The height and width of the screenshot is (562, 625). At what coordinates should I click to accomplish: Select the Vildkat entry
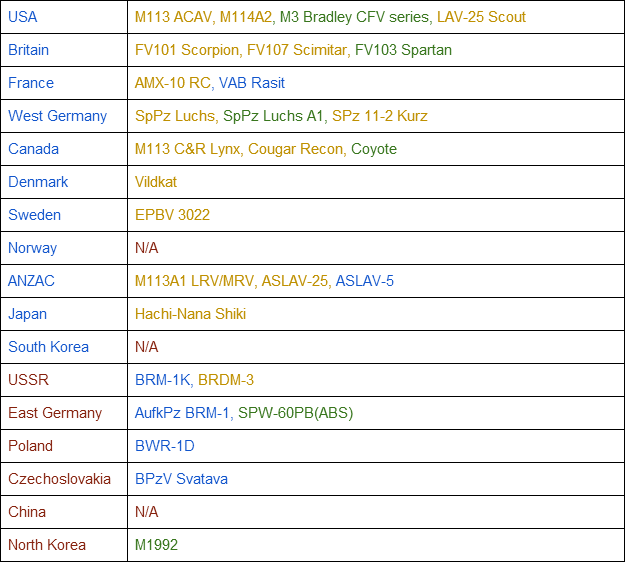click(x=155, y=182)
